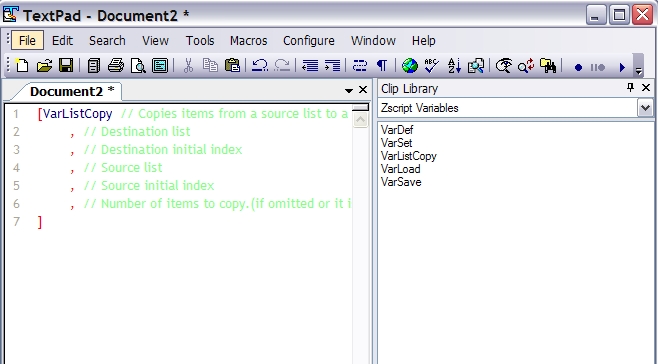Open the Macros menu
The width and height of the screenshot is (658, 364).
248,41
